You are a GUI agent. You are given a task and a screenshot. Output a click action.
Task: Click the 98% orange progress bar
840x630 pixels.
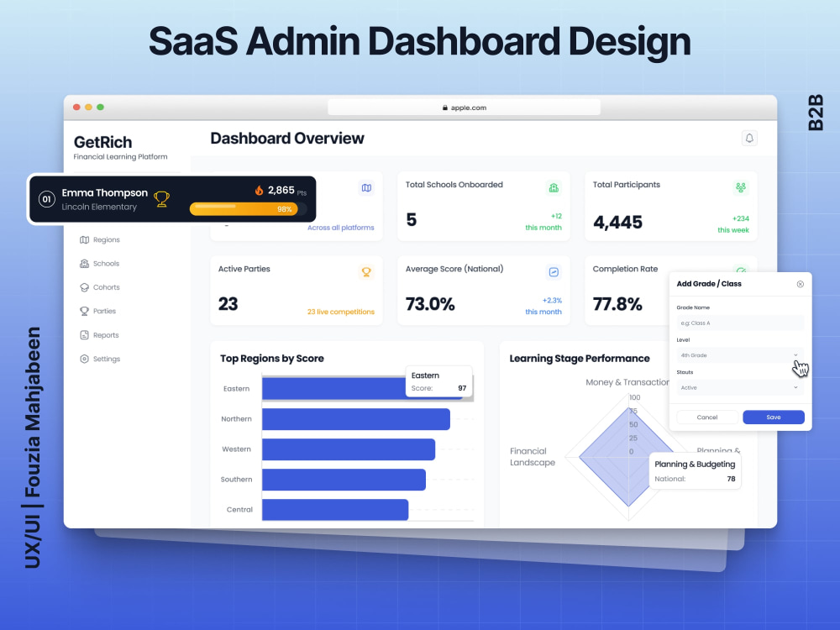coord(244,209)
